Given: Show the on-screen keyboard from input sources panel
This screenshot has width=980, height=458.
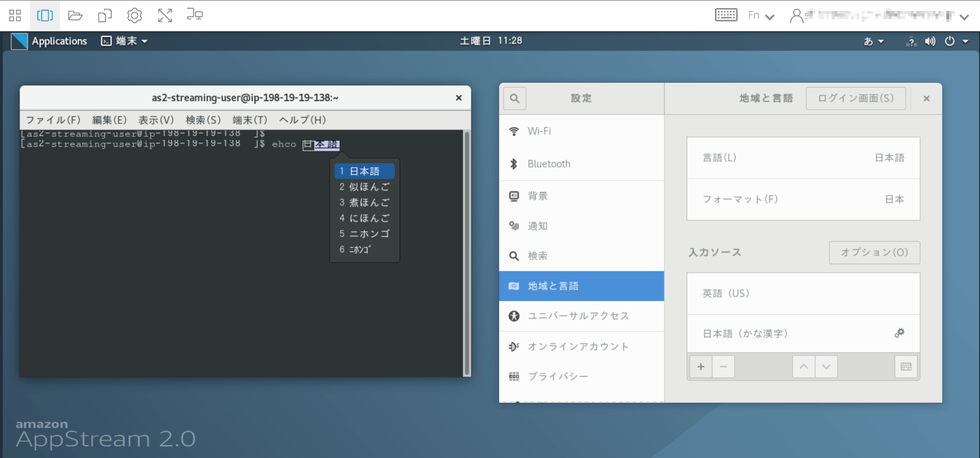Looking at the screenshot, I should click(906, 366).
